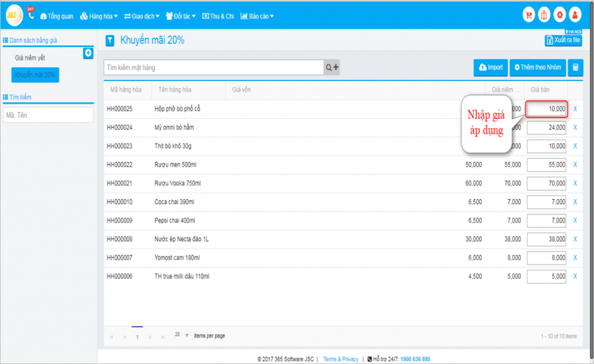Click the search-plus icon beside item search
The image size is (594, 364).
tap(332, 67)
